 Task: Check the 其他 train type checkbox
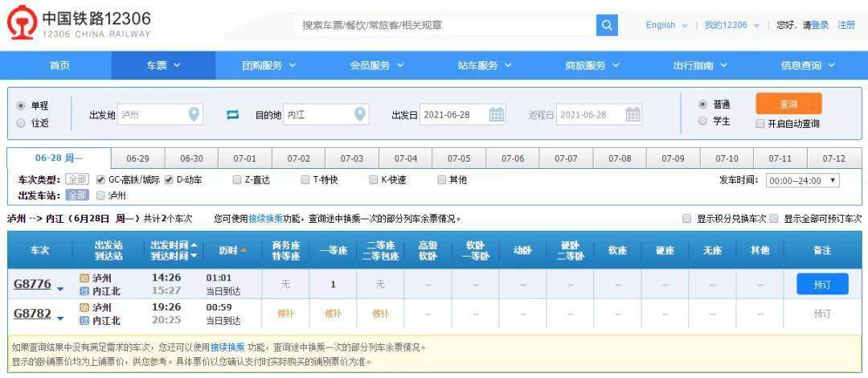441,179
